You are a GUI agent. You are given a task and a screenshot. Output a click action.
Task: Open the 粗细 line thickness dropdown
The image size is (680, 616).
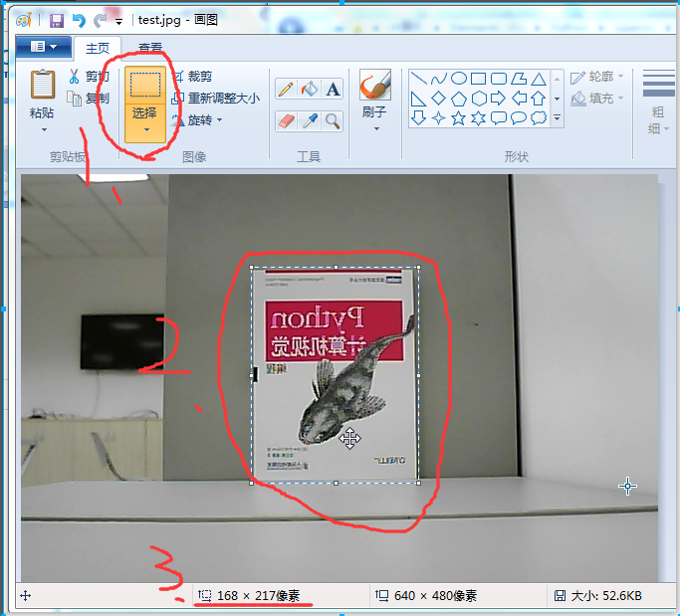coord(659,103)
